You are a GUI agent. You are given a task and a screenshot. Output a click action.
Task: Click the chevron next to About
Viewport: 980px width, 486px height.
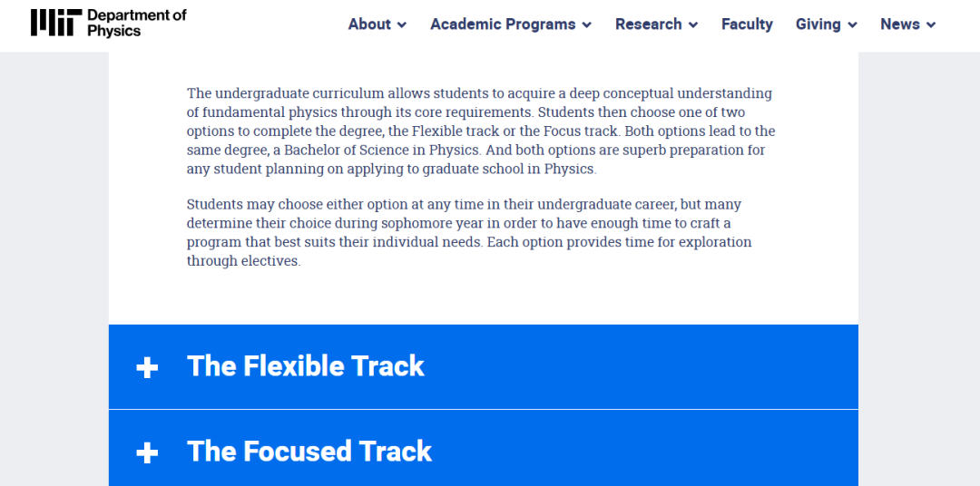coord(402,25)
